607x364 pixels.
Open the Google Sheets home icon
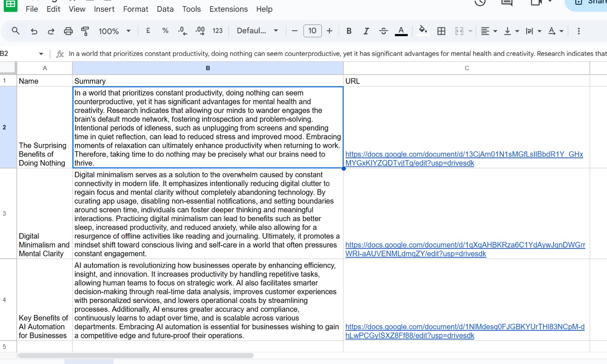coord(10,5)
